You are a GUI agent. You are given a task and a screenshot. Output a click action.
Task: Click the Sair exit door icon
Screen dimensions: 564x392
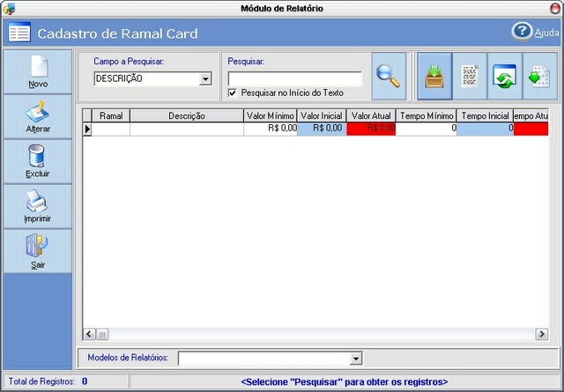tap(37, 245)
